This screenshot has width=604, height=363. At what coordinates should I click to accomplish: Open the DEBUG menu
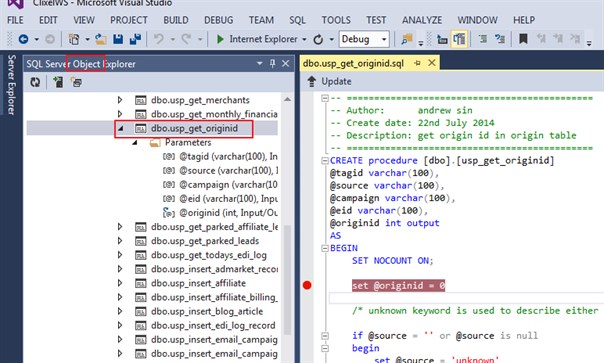pyautogui.click(x=218, y=20)
